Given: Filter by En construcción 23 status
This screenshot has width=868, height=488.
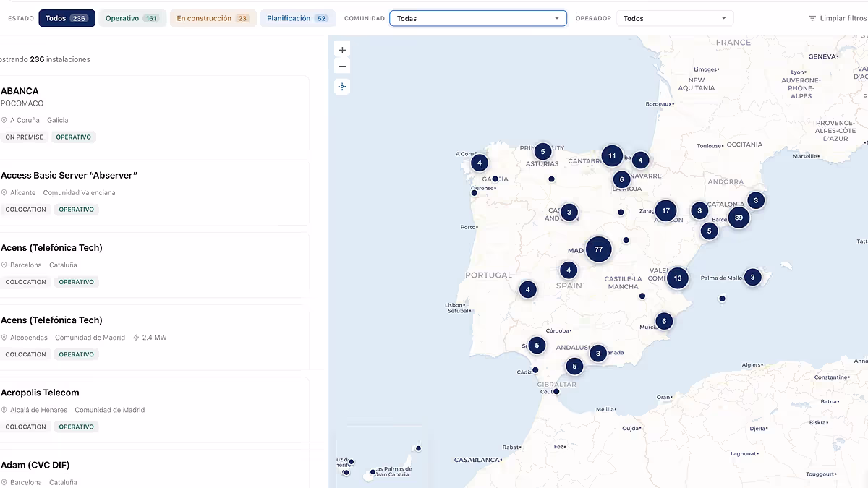Looking at the screenshot, I should (213, 18).
